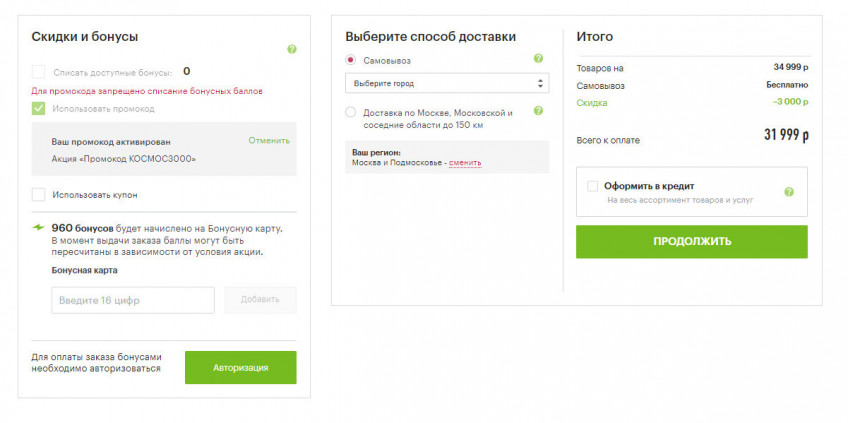Image resolution: width=848 pixels, height=423 pixels.
Task: Click the Авторизация button
Action: tap(240, 368)
